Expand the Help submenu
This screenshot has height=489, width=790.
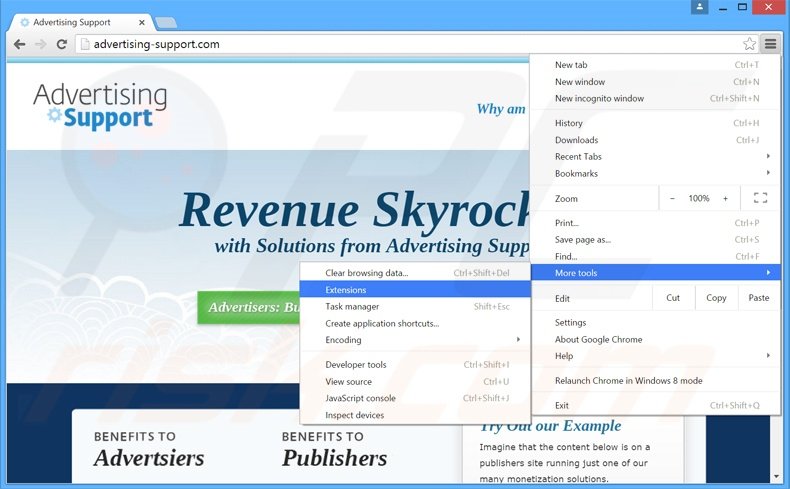pyautogui.click(x=656, y=356)
